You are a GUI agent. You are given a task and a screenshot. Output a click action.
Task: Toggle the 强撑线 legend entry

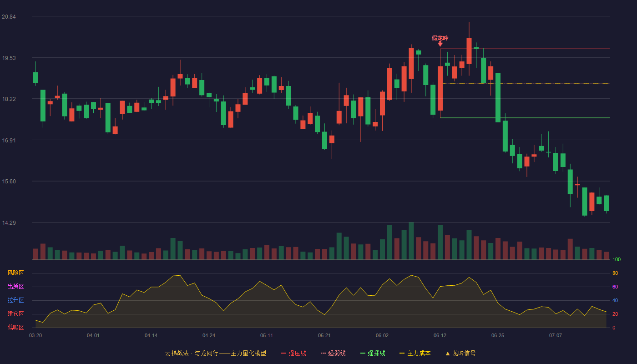[373, 353]
